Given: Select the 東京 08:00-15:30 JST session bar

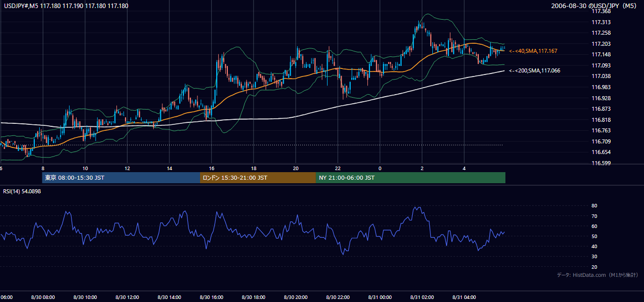Looking at the screenshot, I should coord(121,178).
